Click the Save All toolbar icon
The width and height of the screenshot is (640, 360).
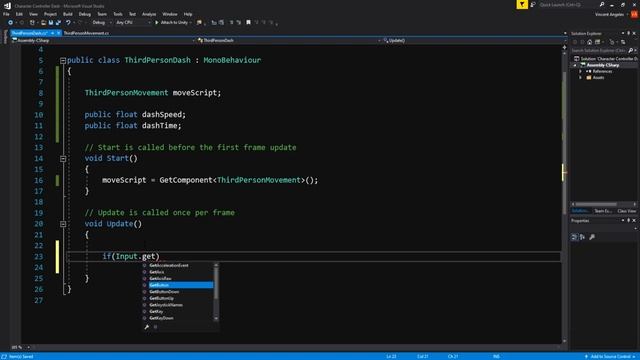click(58, 22)
